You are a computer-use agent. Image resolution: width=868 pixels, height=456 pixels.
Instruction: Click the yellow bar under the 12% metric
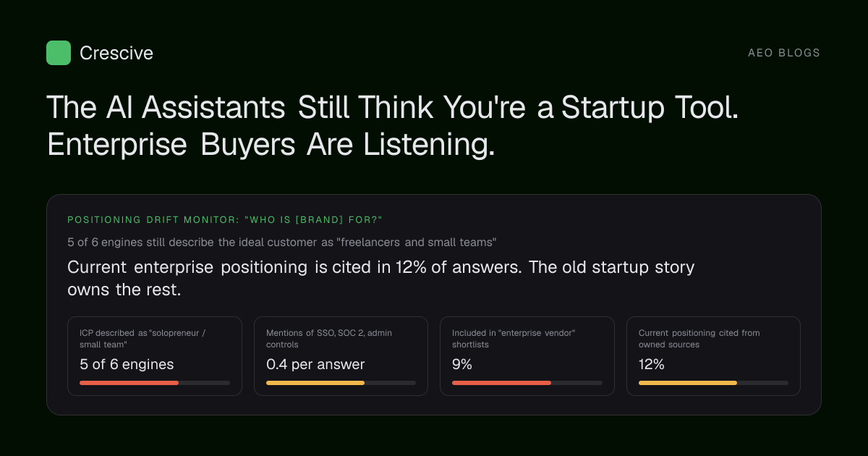pos(688,382)
